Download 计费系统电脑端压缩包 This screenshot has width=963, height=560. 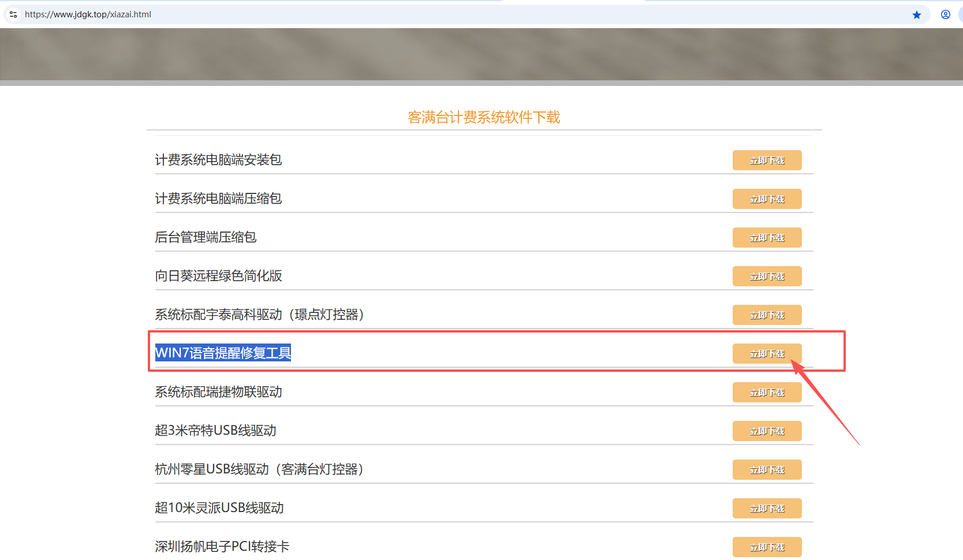[767, 199]
